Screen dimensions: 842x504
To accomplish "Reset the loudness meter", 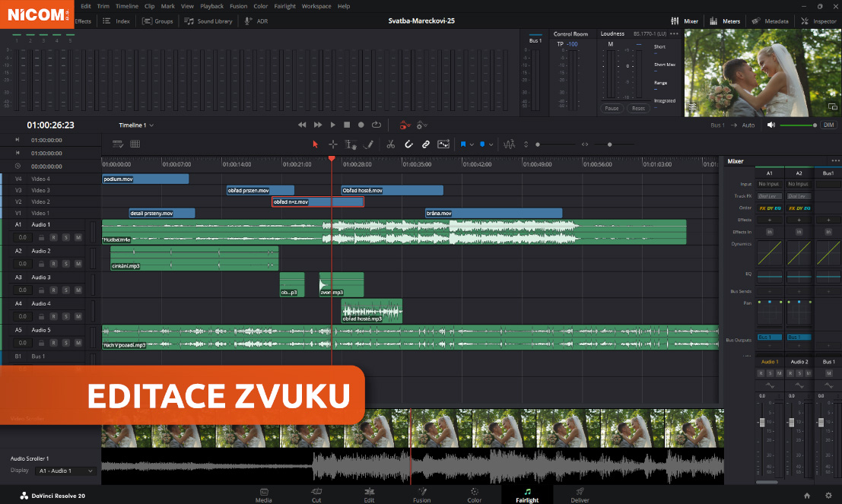I will [638, 109].
